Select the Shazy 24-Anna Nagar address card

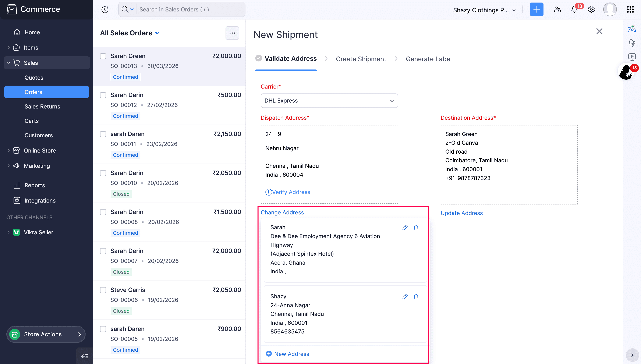click(345, 314)
